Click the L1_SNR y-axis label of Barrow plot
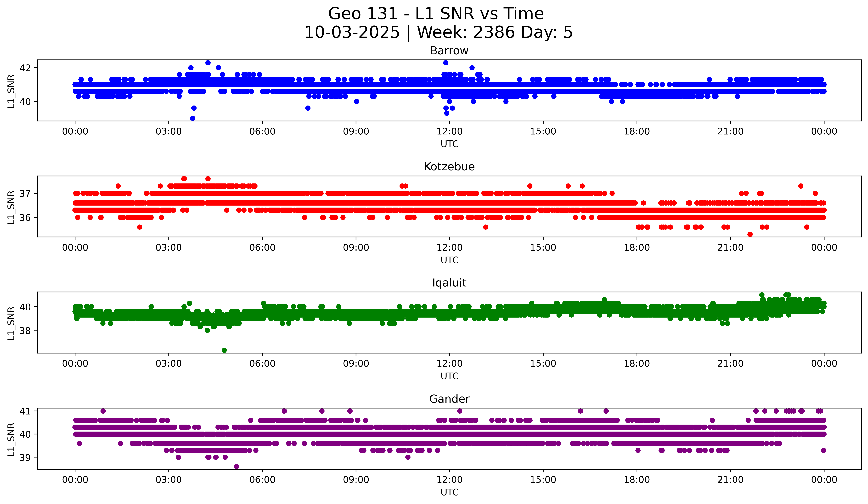The height and width of the screenshot is (504, 868). [11, 91]
